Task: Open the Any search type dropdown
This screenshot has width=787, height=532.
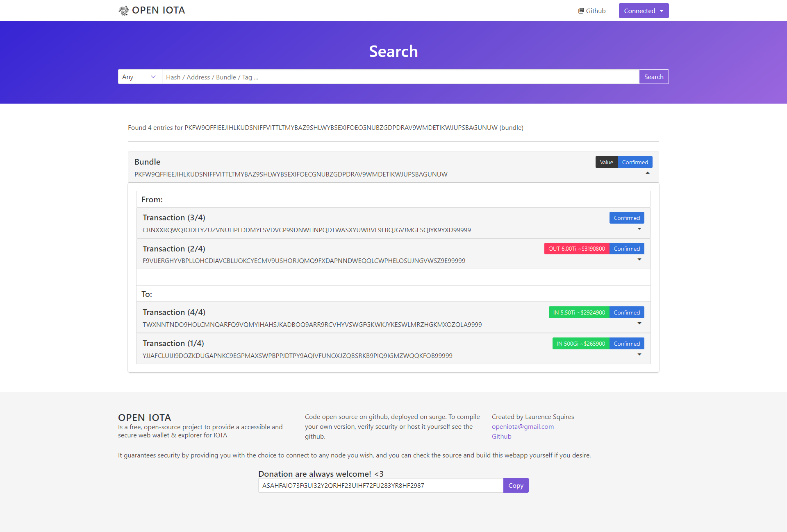Action: [x=140, y=77]
